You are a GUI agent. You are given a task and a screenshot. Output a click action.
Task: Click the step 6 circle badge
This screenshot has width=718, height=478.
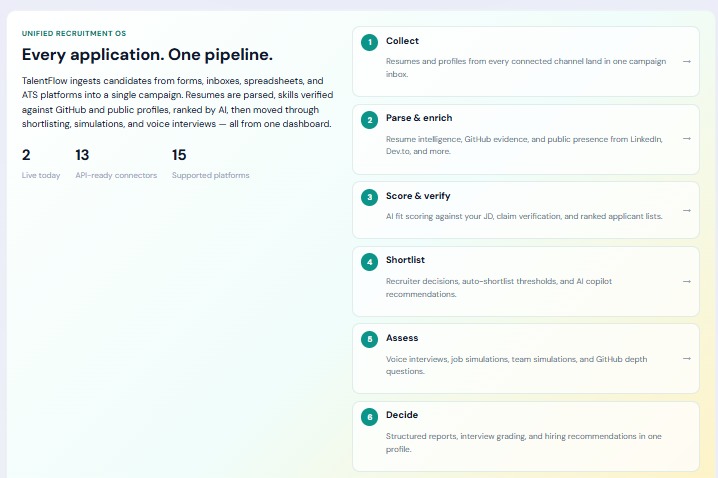pyautogui.click(x=370, y=417)
